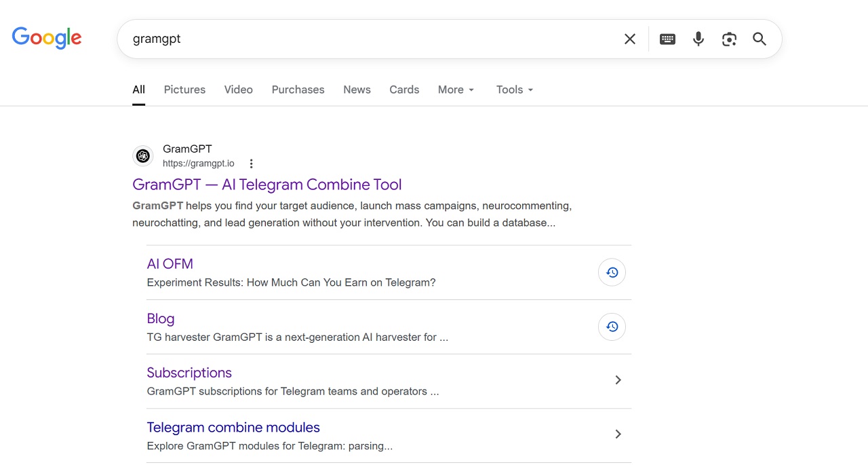Switch to the Cards tab
The image size is (868, 465).
pos(404,90)
